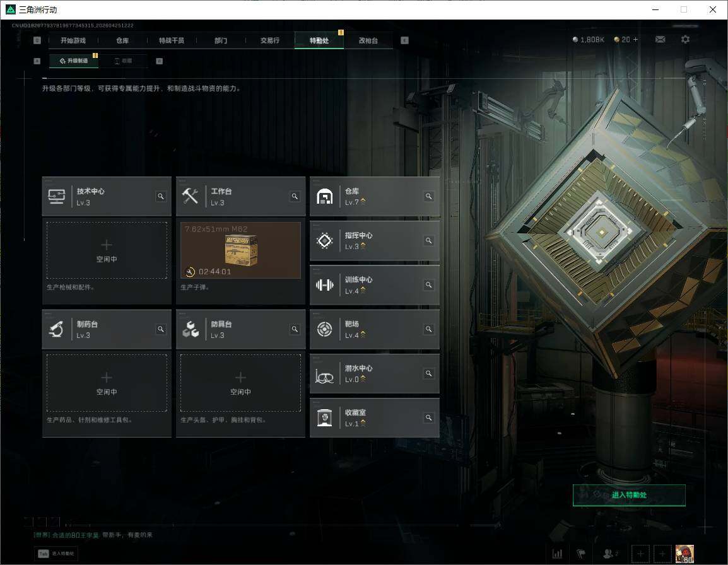Click the magnifier on the 训练中心 card

click(428, 284)
